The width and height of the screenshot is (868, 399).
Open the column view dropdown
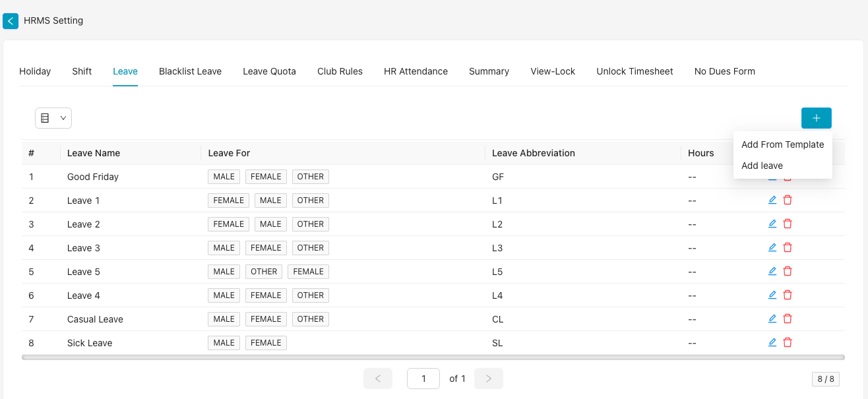click(53, 117)
